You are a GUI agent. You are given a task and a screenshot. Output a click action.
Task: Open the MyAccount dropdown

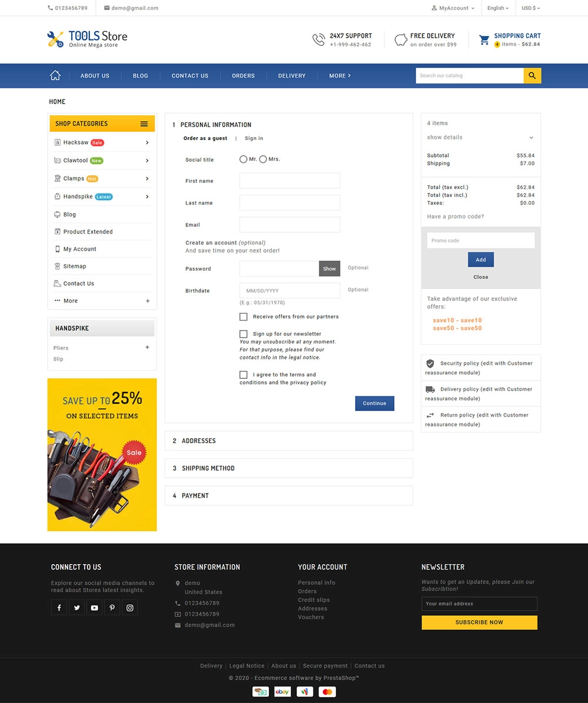[x=453, y=8]
